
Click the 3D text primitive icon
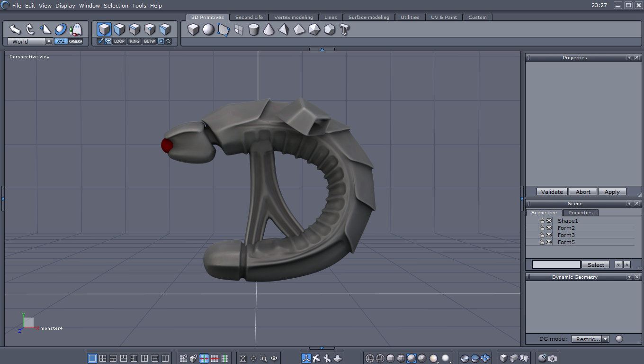click(344, 30)
